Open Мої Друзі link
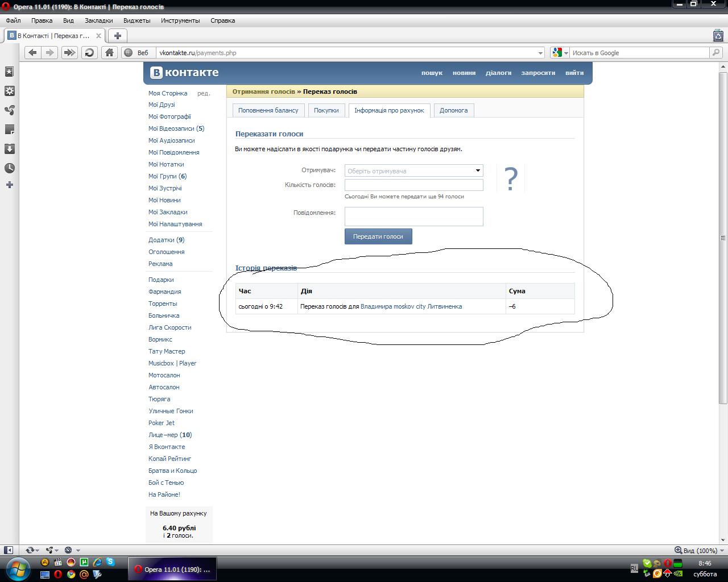Screen dimensions: 728x582 162,105
